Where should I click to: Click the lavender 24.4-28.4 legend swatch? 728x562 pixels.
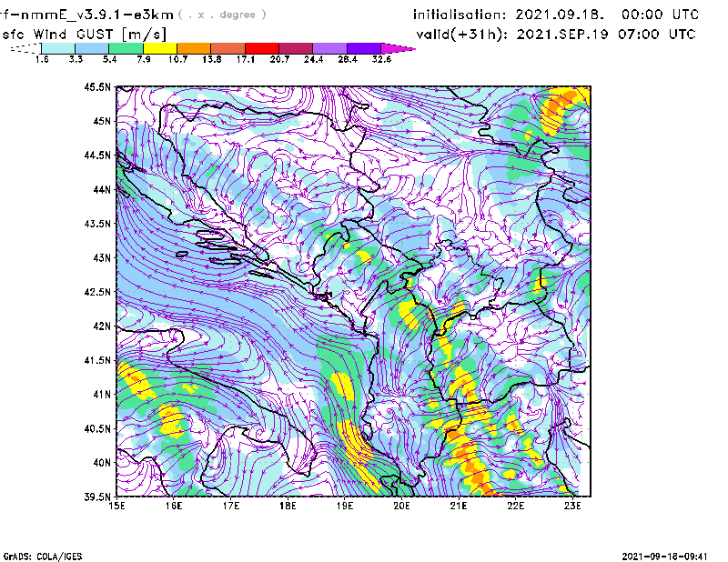(x=330, y=48)
